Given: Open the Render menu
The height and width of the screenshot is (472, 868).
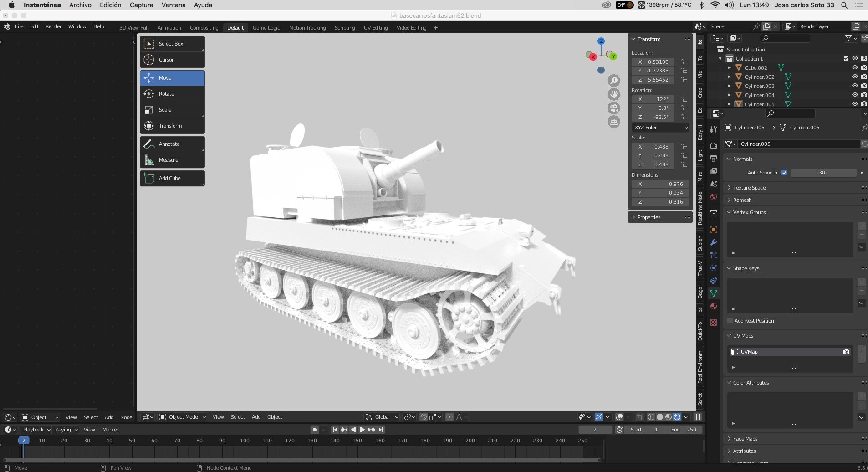Looking at the screenshot, I should click(x=53, y=26).
